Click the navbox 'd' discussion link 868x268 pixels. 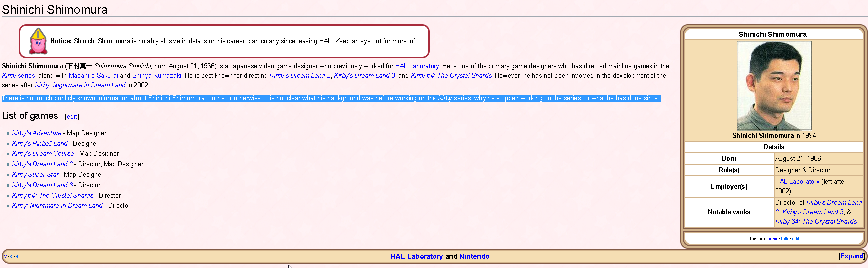pos(11,256)
